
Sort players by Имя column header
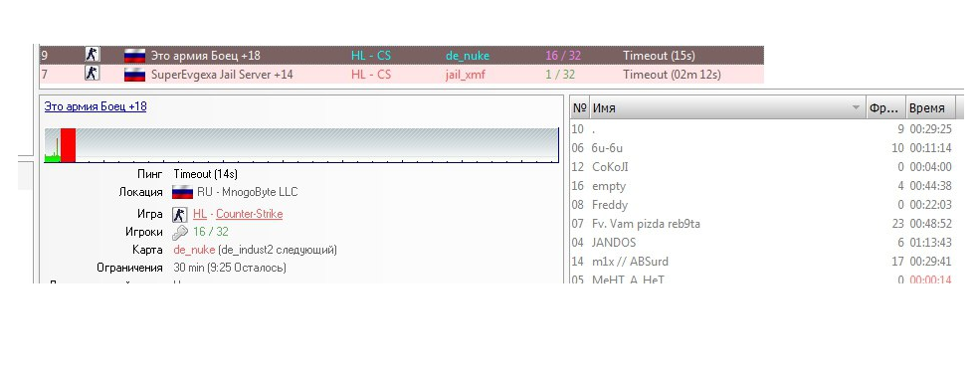pos(727,108)
